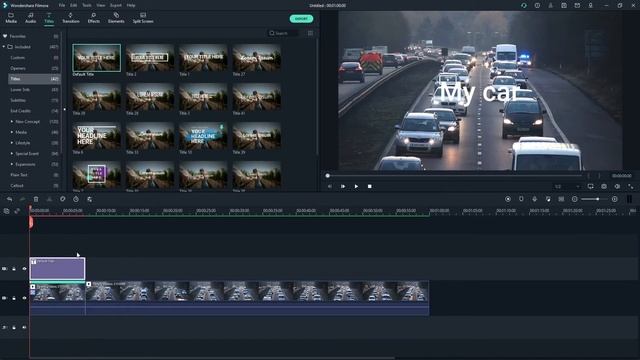Select the purple Default Title clip
This screenshot has width=640, height=360.
pyautogui.click(x=58, y=269)
